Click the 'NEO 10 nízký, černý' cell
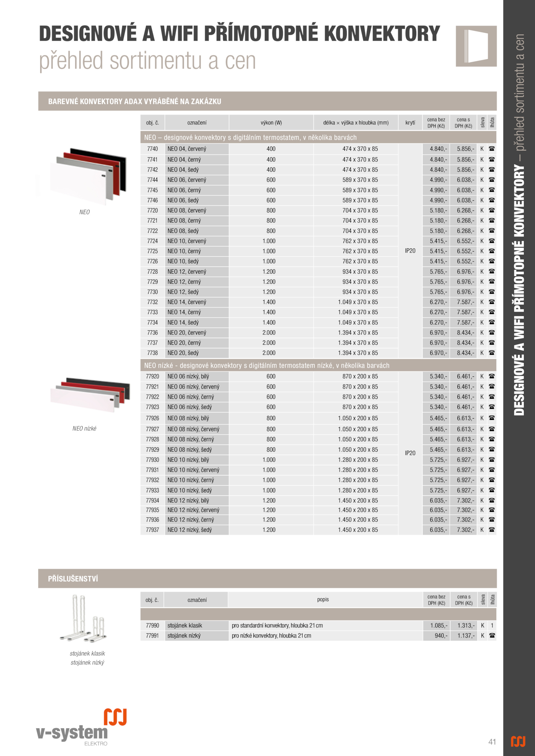This screenshot has width=535, height=756. (197, 480)
